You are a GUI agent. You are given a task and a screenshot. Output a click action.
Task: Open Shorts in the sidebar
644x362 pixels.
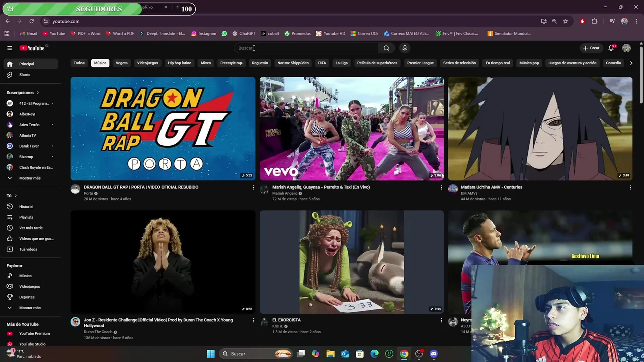pos(30,74)
